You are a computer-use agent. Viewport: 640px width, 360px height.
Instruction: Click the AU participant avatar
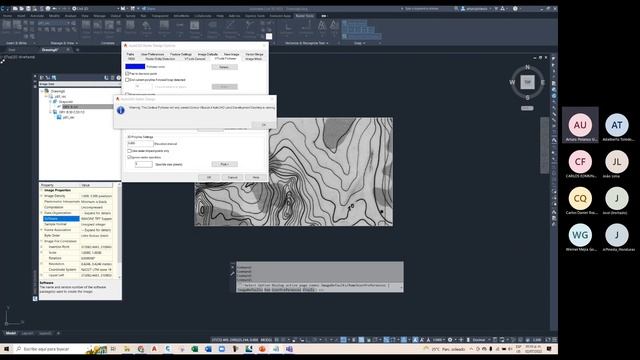pos(580,125)
